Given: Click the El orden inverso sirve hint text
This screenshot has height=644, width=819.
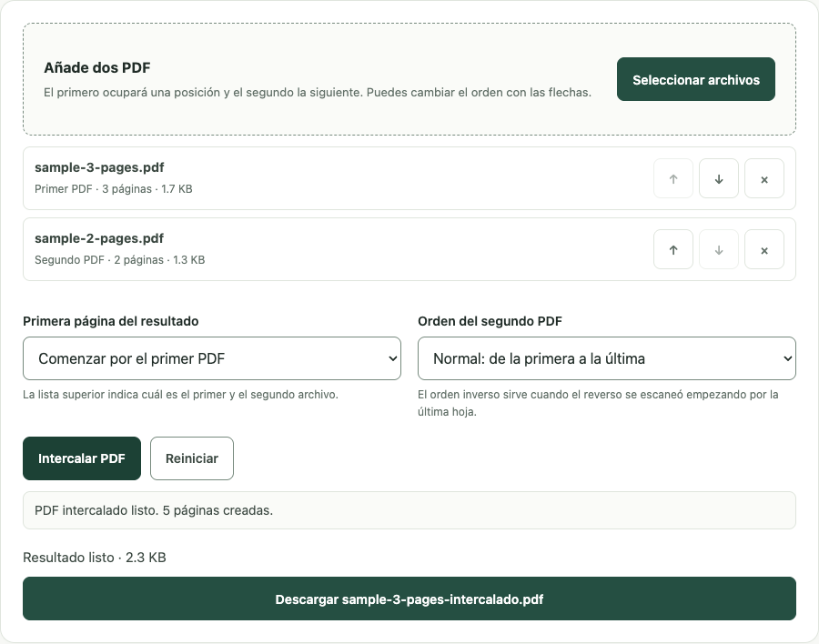Looking at the screenshot, I should 598,403.
